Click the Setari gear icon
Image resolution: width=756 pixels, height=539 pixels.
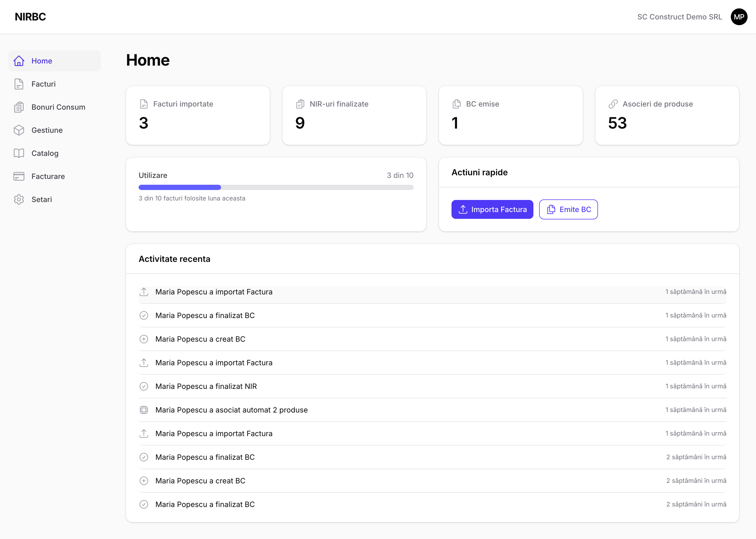pyautogui.click(x=19, y=199)
